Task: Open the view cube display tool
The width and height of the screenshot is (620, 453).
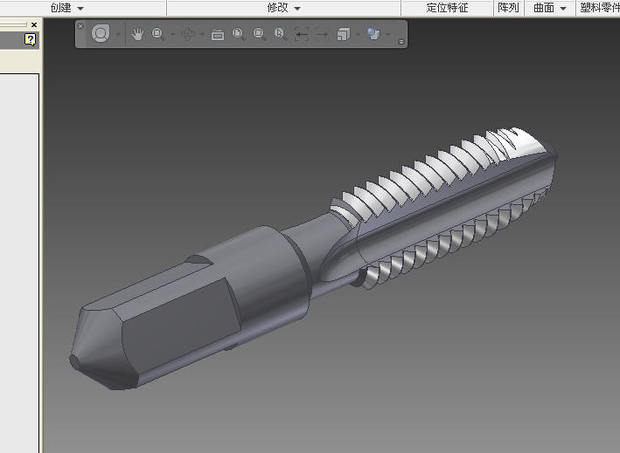Action: click(x=343, y=34)
